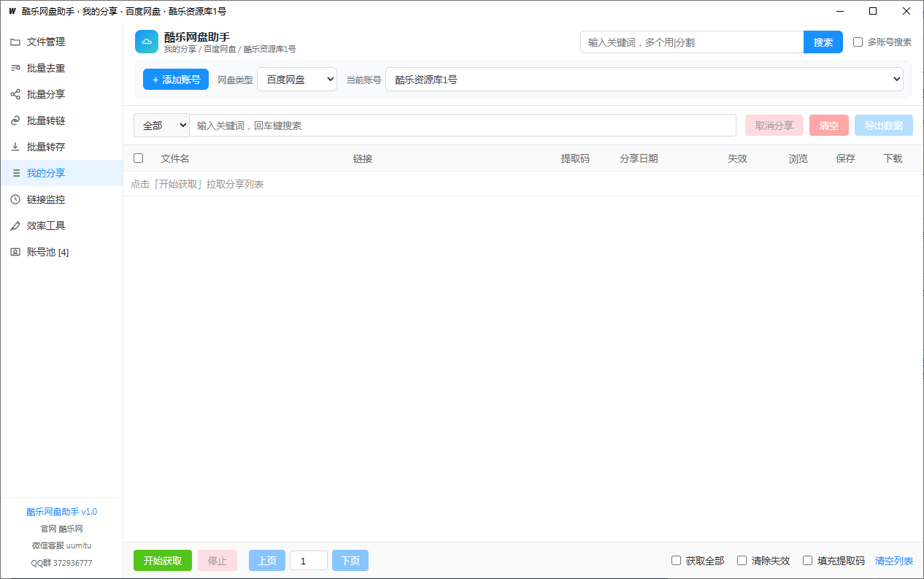Click the 批量转存 download icon
This screenshot has width=924, height=579.
[x=15, y=147]
